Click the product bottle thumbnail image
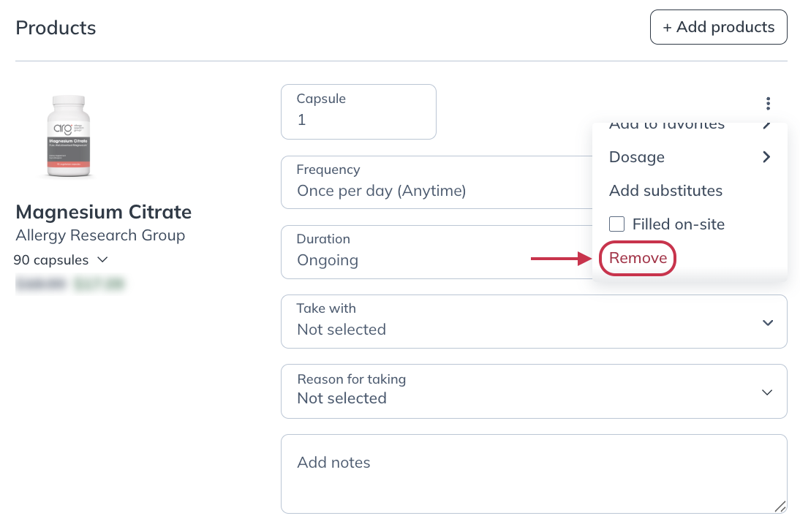The height and width of the screenshot is (532, 800). pos(69,135)
